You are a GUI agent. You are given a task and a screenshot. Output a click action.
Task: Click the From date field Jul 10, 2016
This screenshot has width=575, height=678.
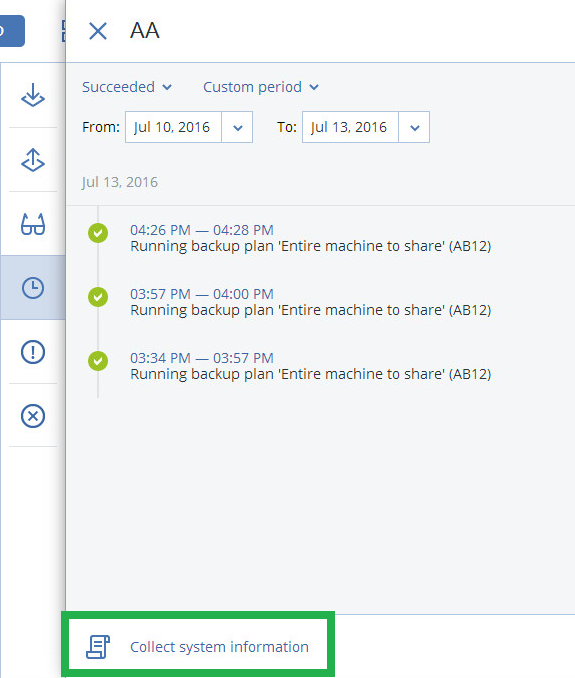coord(173,127)
